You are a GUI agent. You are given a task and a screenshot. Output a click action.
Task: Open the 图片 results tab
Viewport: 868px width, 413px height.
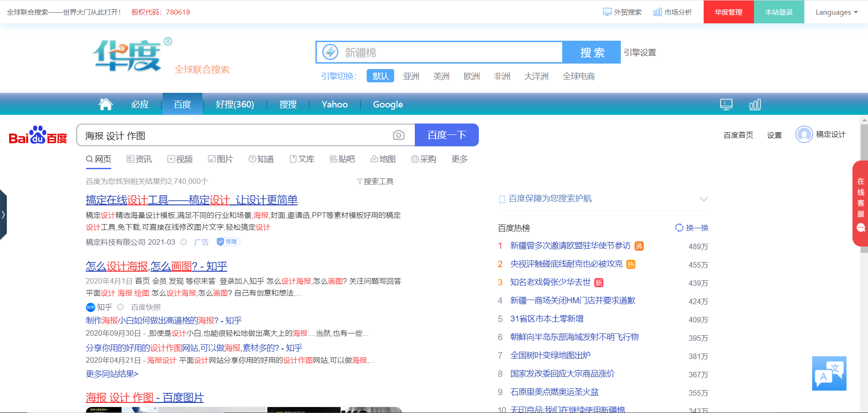point(220,159)
